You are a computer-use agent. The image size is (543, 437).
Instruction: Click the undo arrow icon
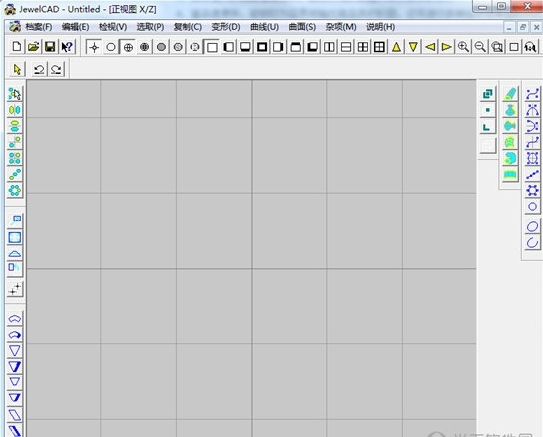(39, 69)
